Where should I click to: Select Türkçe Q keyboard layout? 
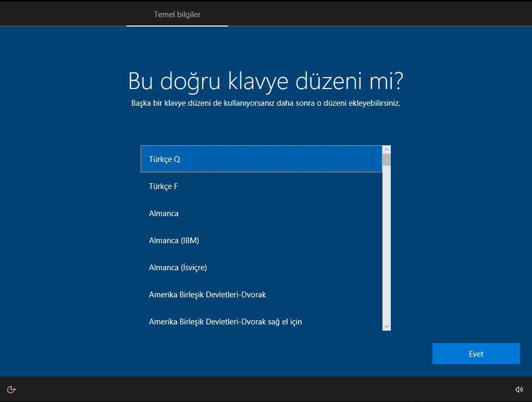(x=261, y=159)
